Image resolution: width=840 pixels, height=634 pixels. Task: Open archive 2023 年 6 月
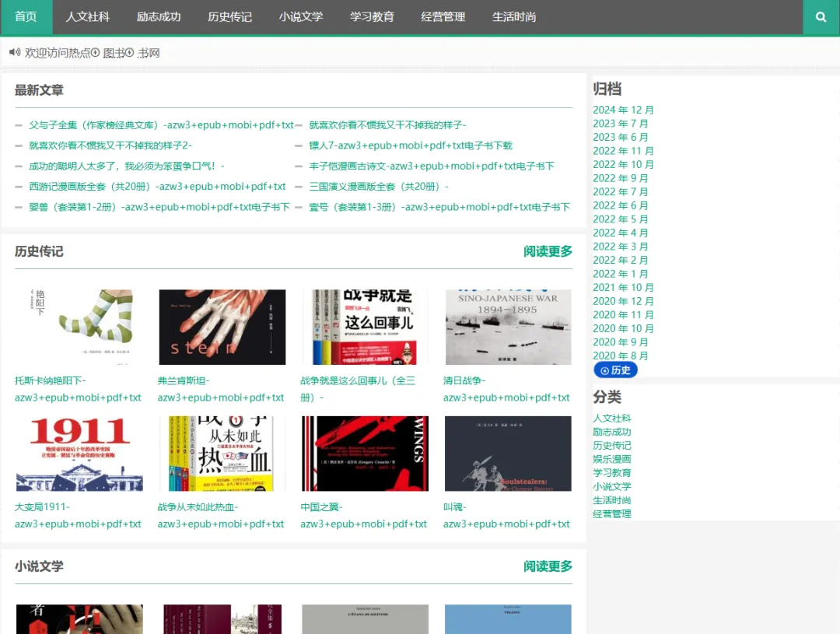tap(621, 137)
